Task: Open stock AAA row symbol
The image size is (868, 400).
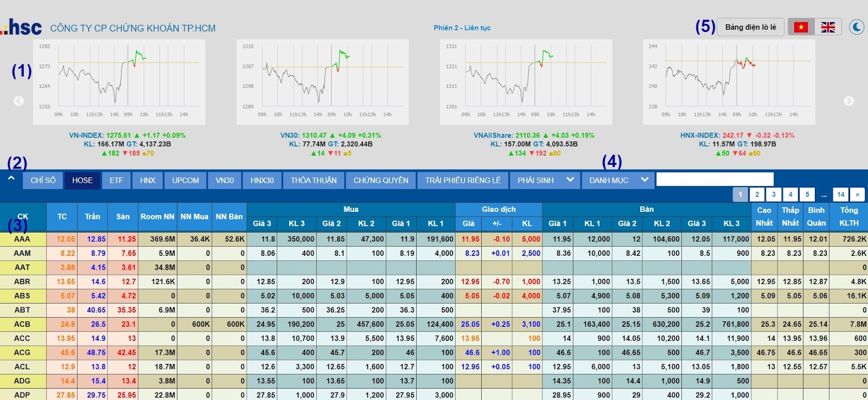Action: pos(22,239)
